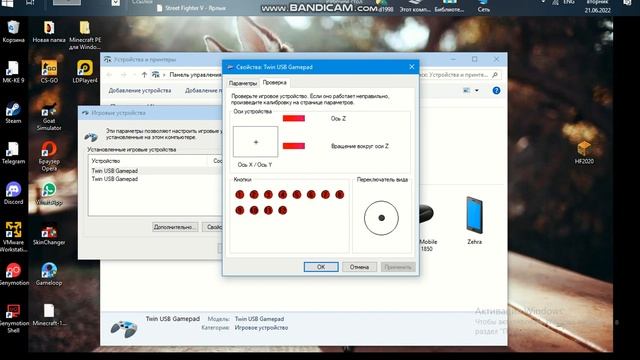Screen dimensions: 640x360
Task: Open the Новая папка desktop folder
Action: [x=49, y=31]
